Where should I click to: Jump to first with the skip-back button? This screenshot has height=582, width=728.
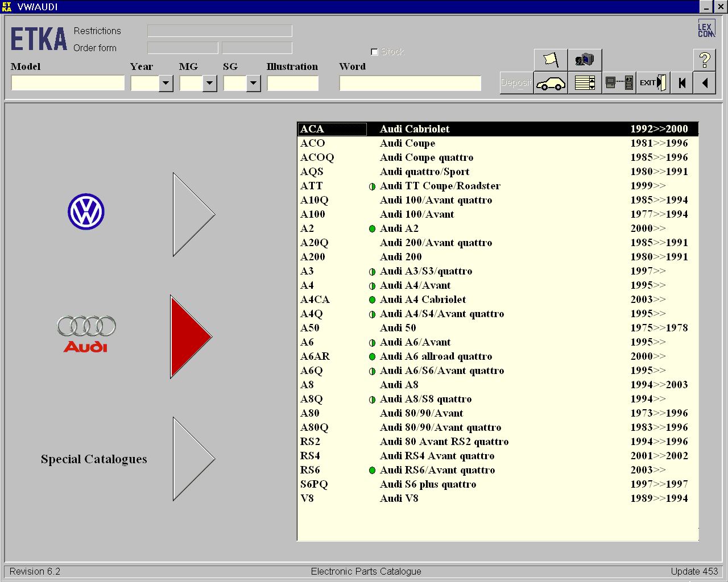click(682, 83)
